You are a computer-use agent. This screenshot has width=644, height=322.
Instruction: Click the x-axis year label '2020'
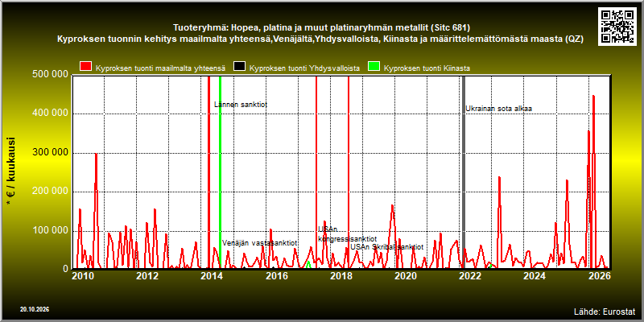tap(406, 276)
